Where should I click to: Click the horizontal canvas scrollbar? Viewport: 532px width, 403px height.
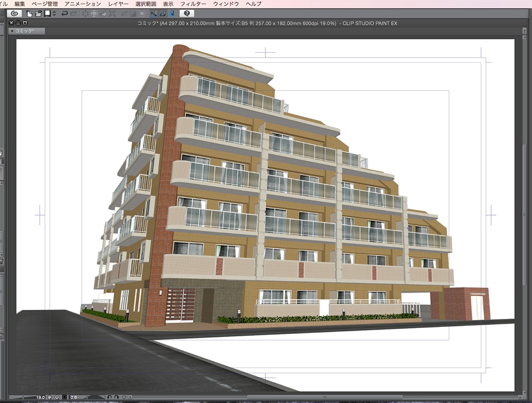coord(325,397)
